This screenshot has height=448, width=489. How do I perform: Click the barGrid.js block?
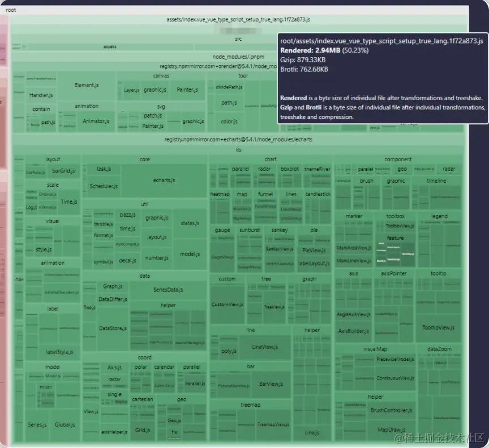pos(63,171)
